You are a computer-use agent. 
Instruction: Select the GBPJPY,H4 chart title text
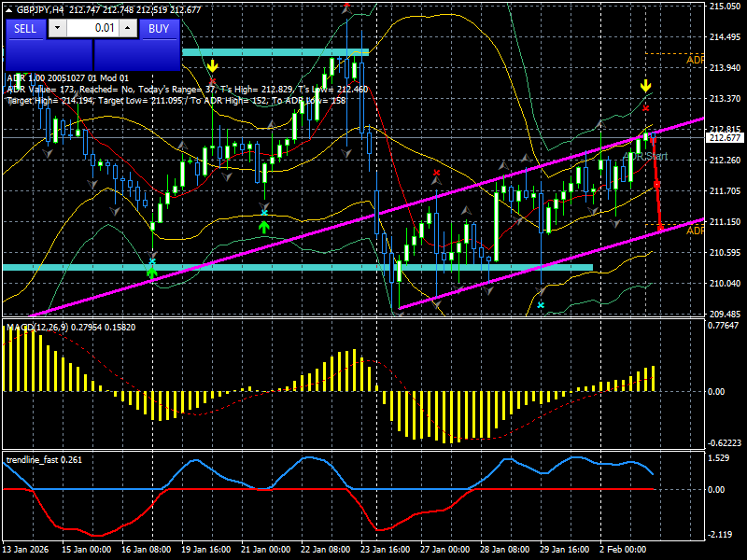click(39, 9)
